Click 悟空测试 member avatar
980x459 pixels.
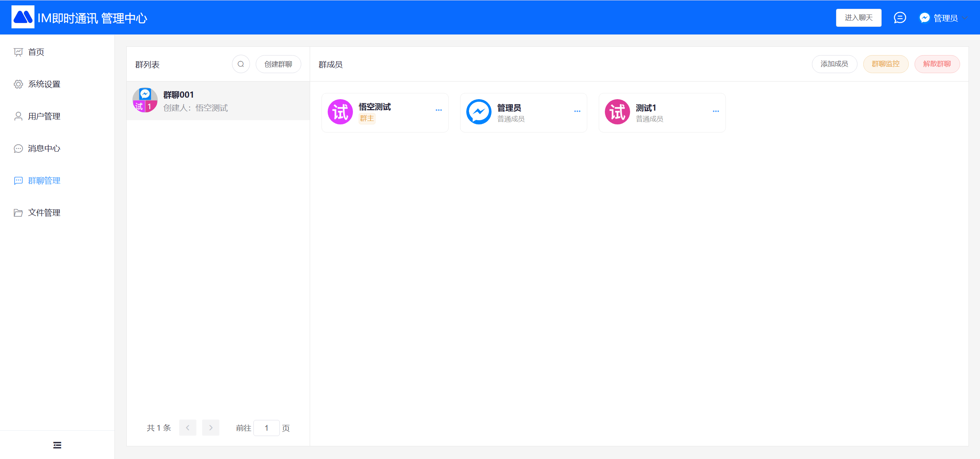(340, 112)
